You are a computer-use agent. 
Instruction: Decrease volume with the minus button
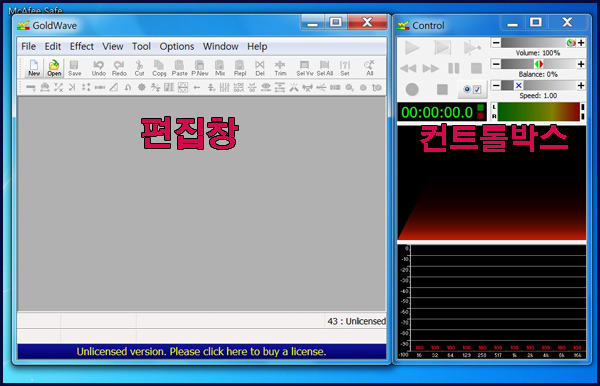click(x=496, y=42)
